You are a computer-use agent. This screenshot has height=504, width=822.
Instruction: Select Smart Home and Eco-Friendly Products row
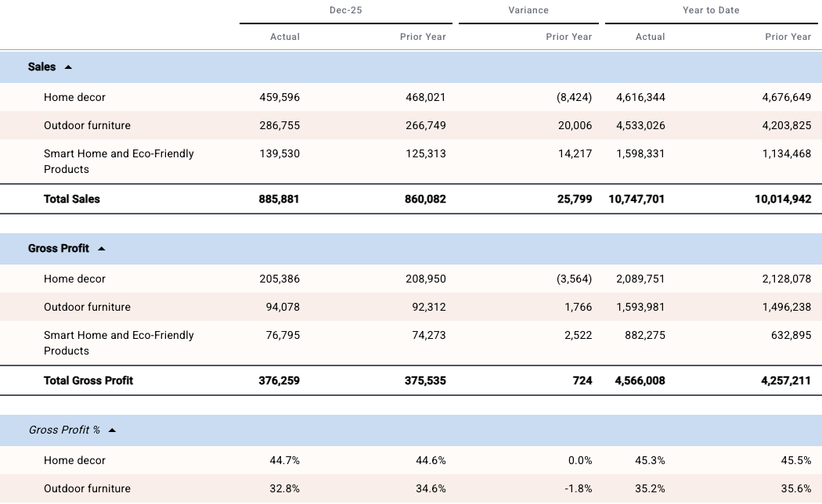click(x=119, y=160)
